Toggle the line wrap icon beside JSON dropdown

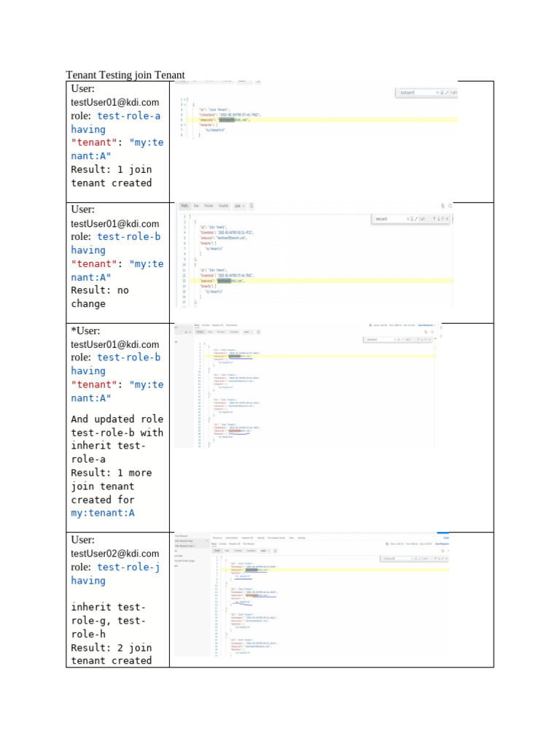(252, 206)
